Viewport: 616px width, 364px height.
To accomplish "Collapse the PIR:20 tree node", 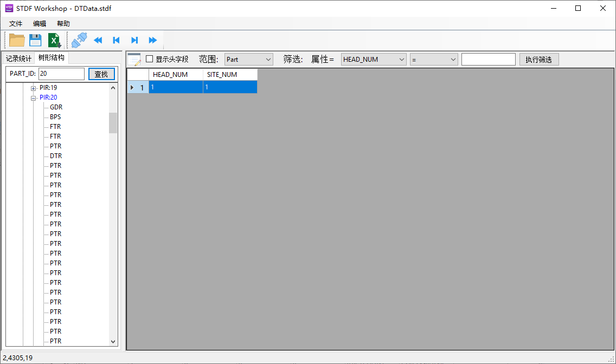I will [34, 97].
